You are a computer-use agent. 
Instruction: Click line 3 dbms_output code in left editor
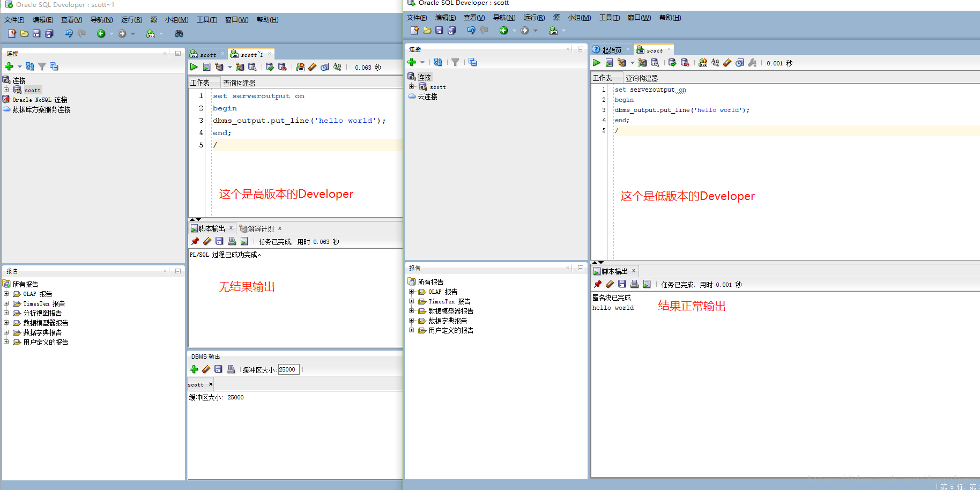[x=299, y=121]
